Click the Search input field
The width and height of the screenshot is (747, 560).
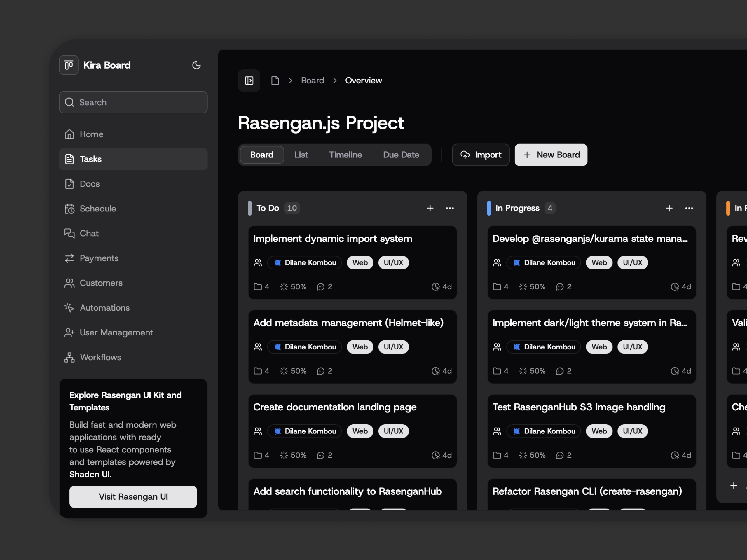coord(133,102)
